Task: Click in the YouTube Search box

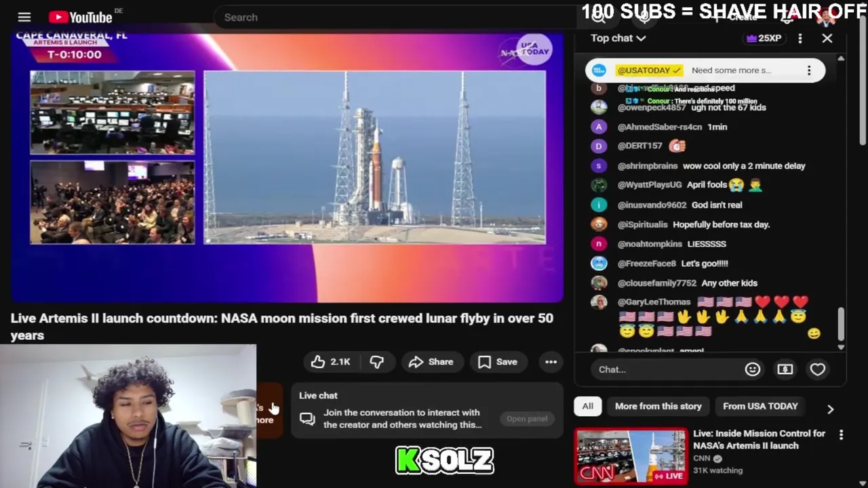Action: (397, 17)
